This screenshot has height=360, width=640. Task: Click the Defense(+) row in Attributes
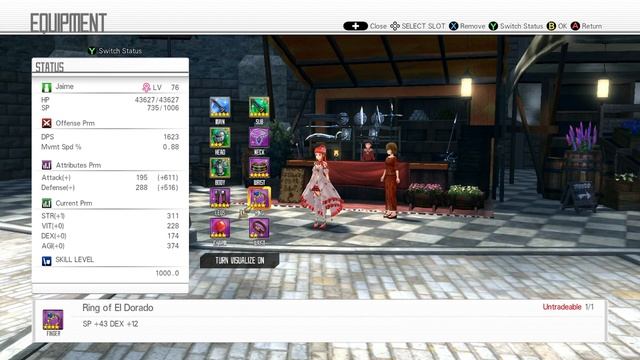[110, 188]
